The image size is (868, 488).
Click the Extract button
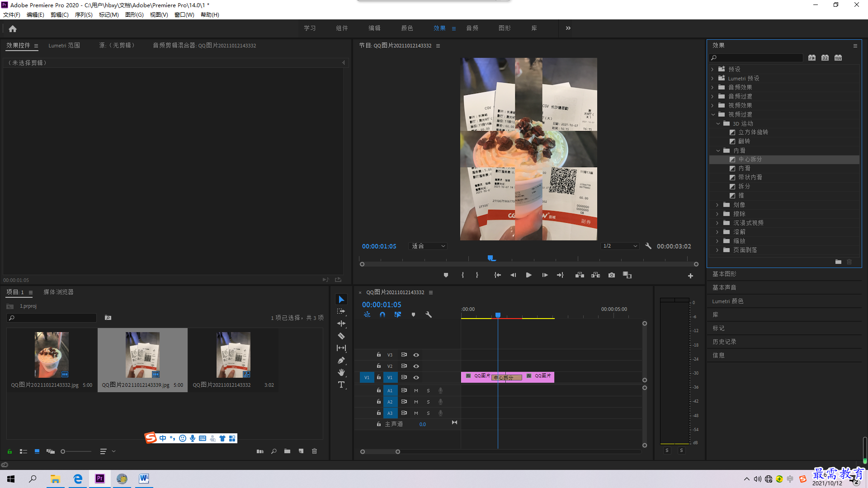(x=595, y=275)
